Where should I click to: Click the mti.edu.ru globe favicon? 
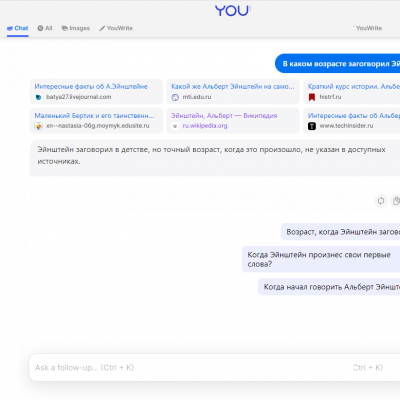(175, 97)
